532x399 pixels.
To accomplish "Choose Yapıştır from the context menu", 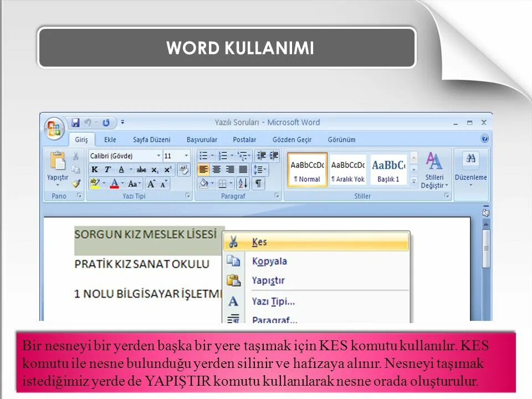I will pos(316,280).
